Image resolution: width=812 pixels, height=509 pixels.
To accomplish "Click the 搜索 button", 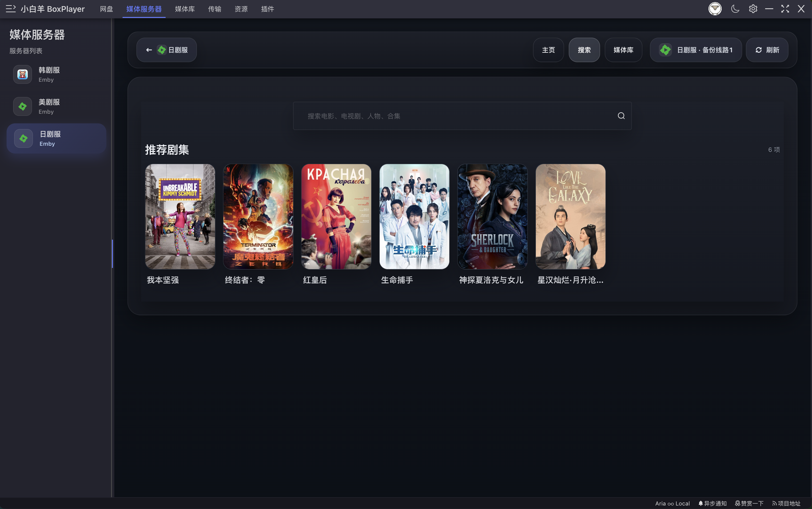I will pos(584,50).
